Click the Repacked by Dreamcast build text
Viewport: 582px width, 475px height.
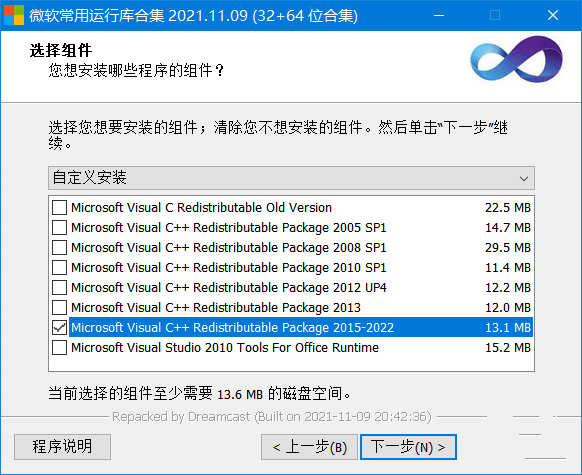click(x=272, y=417)
